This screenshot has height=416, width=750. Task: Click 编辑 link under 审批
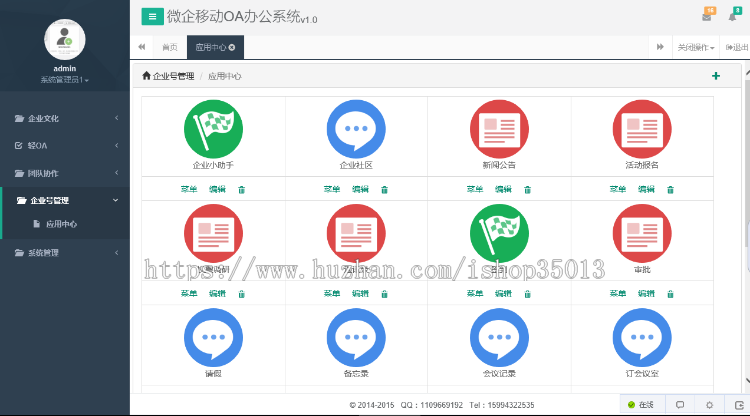(x=646, y=294)
